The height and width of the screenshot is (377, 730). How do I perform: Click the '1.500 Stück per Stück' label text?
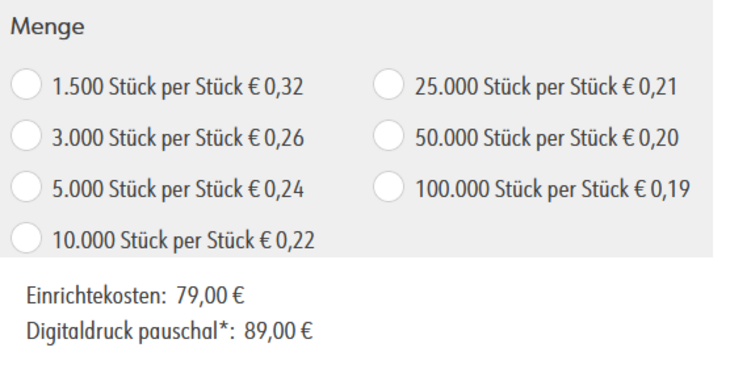coord(148,87)
